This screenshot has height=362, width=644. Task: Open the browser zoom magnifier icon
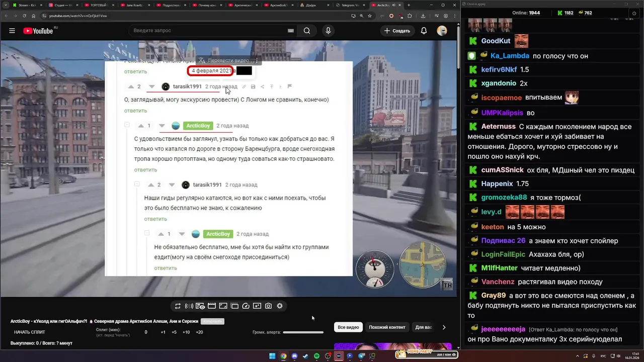pos(361,16)
